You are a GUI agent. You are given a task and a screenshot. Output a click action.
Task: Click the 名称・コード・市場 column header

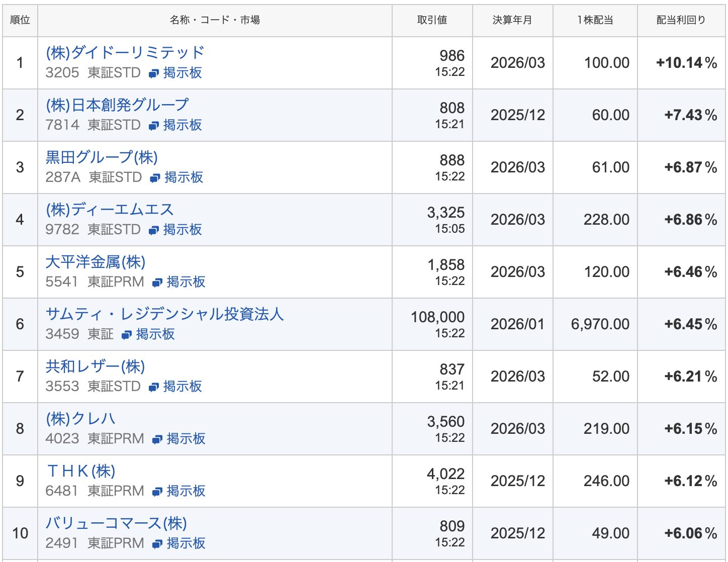(x=215, y=20)
